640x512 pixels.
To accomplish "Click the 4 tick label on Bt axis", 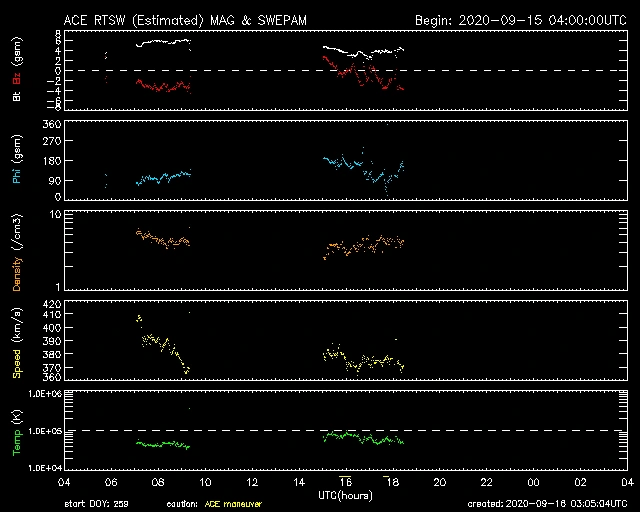I will pos(58,51).
